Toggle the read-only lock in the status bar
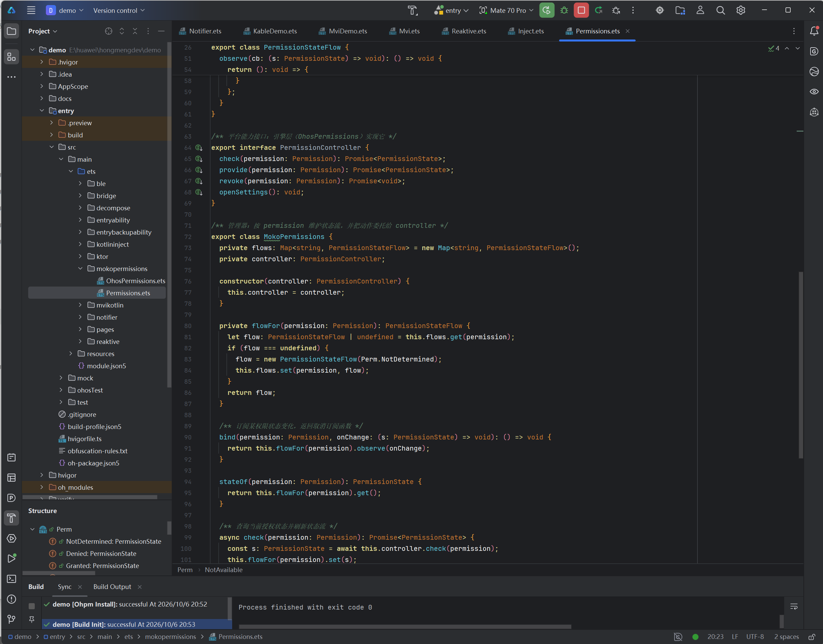The height and width of the screenshot is (644, 823). click(x=812, y=637)
